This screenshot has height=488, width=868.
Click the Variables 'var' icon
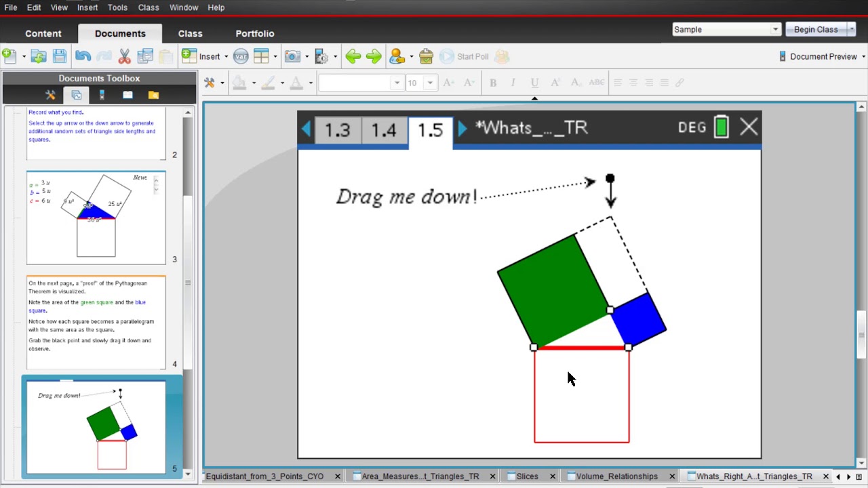pyautogui.click(x=241, y=56)
